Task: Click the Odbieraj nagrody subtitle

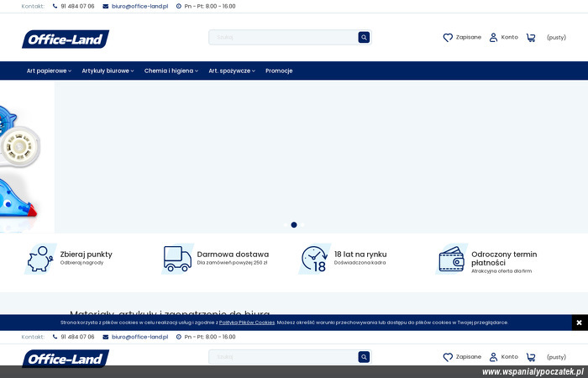Action: pyautogui.click(x=81, y=263)
